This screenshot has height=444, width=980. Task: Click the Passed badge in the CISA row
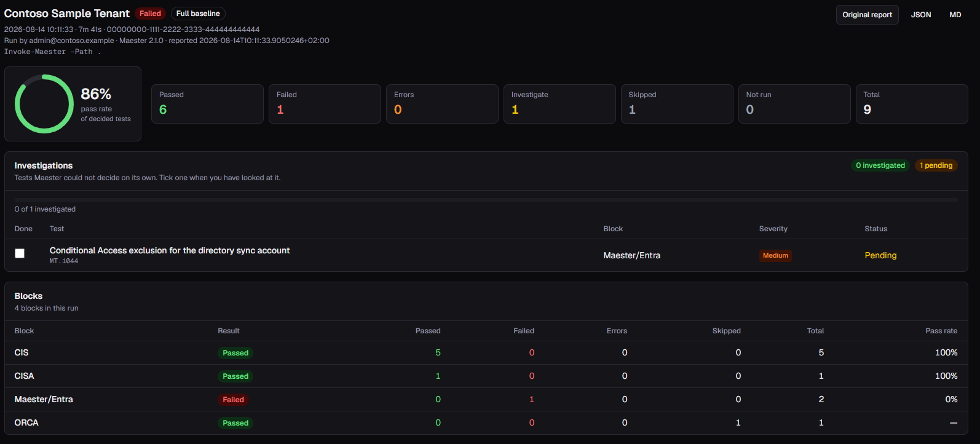click(x=235, y=376)
